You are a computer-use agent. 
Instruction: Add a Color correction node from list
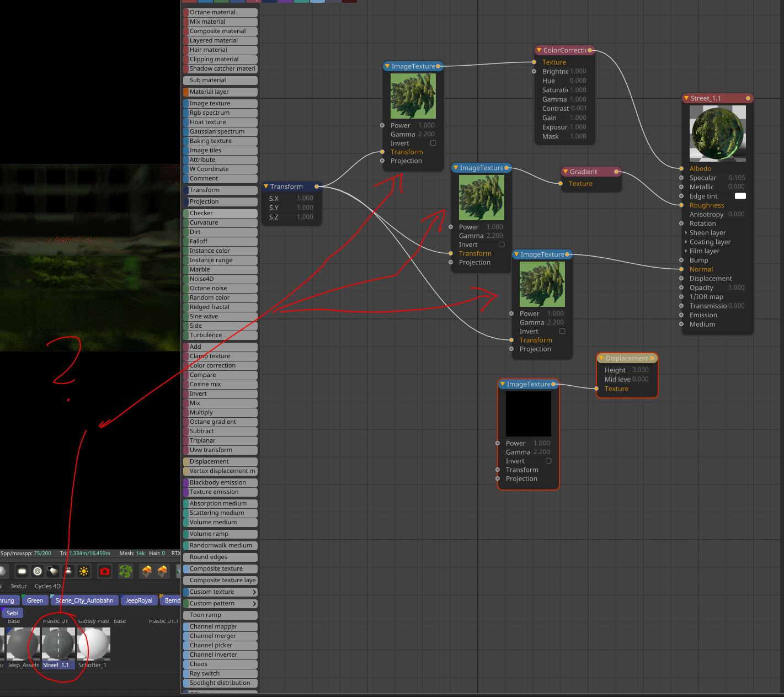(220, 366)
